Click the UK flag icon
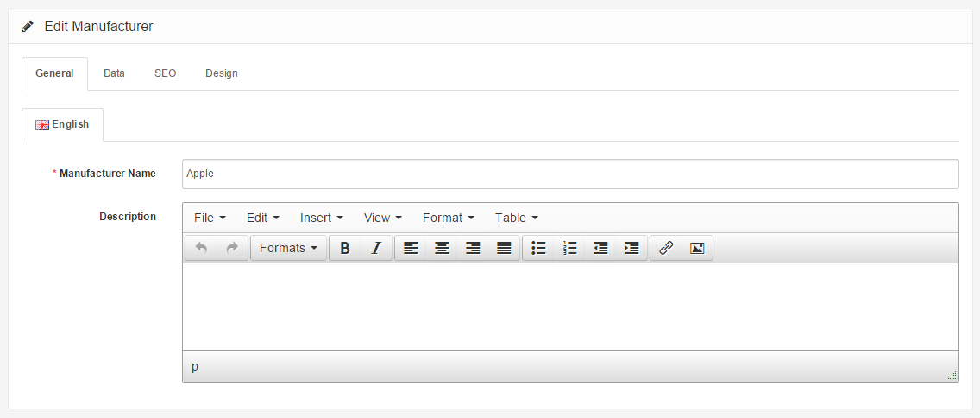Screen dimensions: 980x418 coord(42,124)
